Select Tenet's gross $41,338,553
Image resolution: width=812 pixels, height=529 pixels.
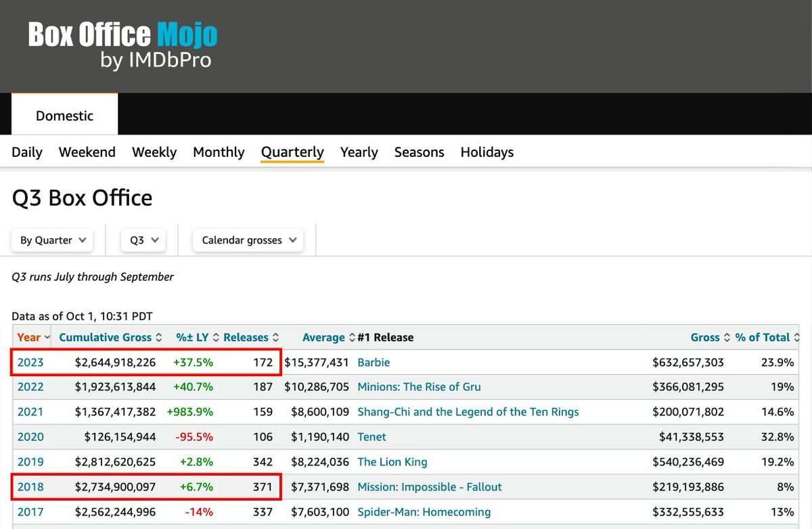point(692,437)
